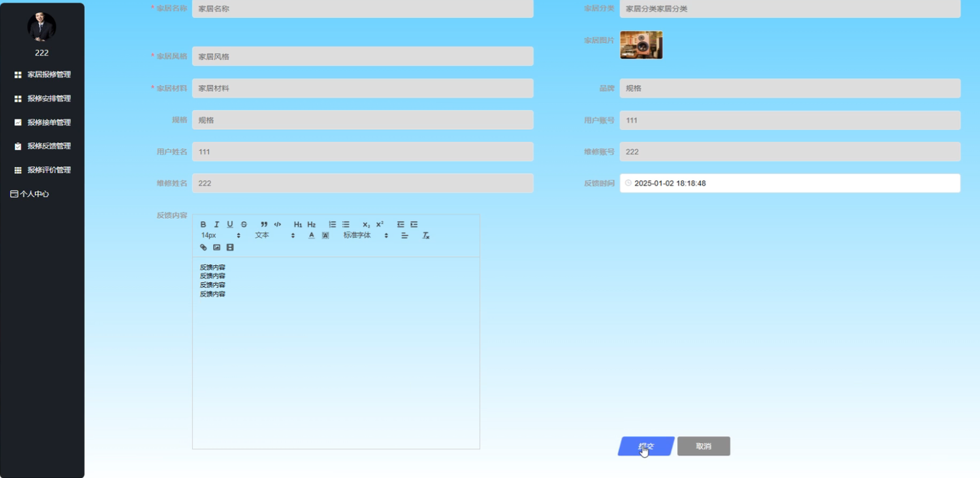This screenshot has height=478, width=980.
Task: Click the 家居材料 input field
Action: coord(363,88)
